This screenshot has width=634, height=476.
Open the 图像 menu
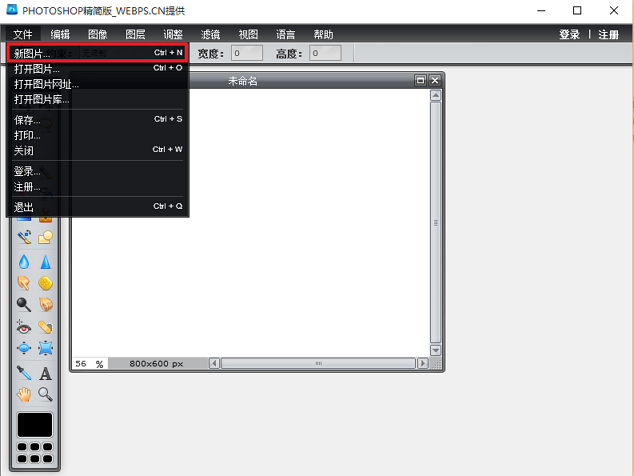coord(98,34)
